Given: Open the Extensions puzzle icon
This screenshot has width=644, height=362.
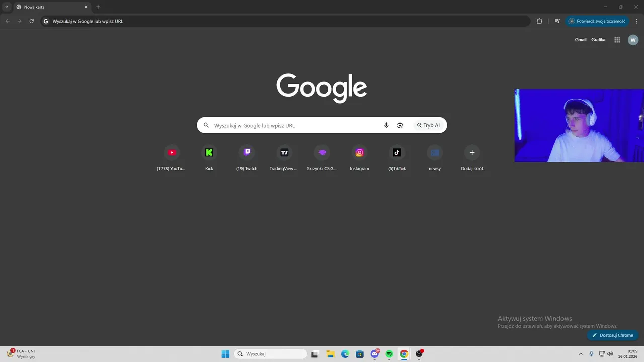Looking at the screenshot, I should coord(539,21).
